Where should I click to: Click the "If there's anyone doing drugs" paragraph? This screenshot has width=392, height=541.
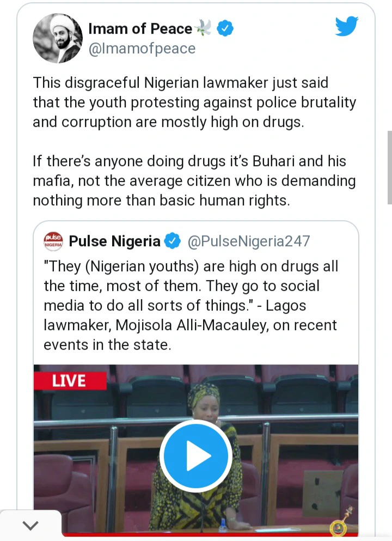[x=194, y=180]
